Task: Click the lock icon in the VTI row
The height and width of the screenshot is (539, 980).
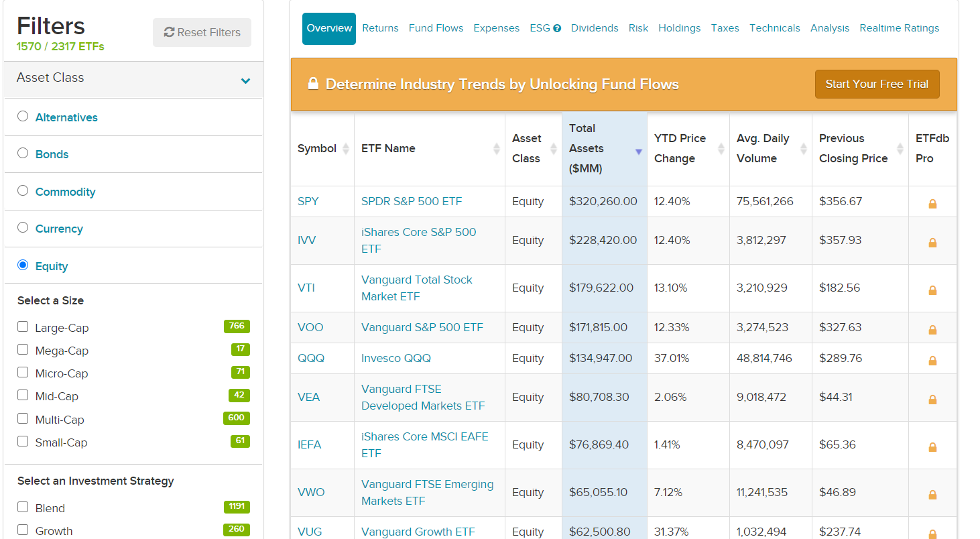Action: coord(932,290)
